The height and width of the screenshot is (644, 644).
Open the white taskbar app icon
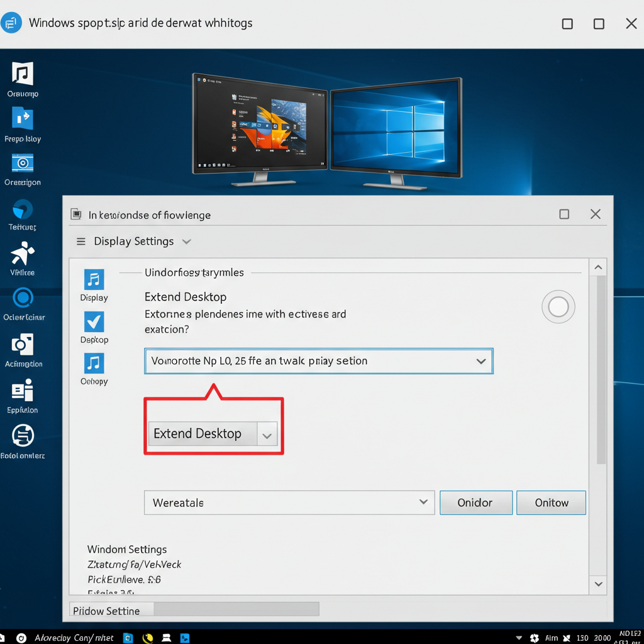(x=166, y=638)
